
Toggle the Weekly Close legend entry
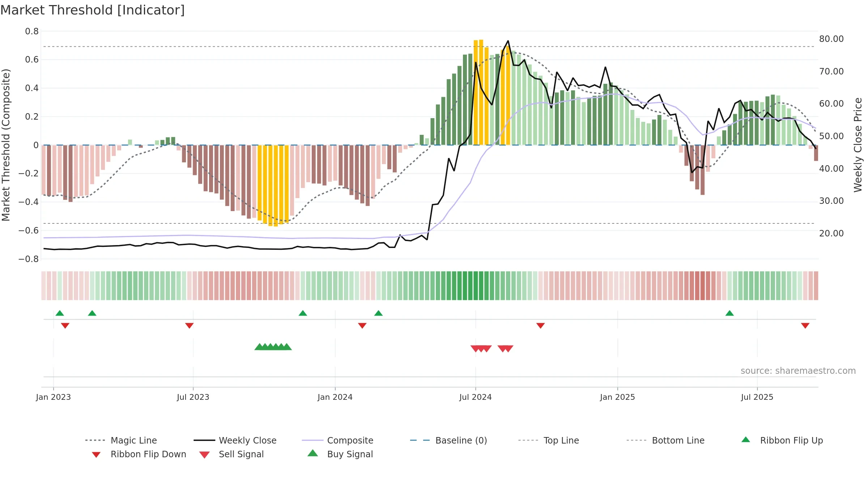(235, 440)
